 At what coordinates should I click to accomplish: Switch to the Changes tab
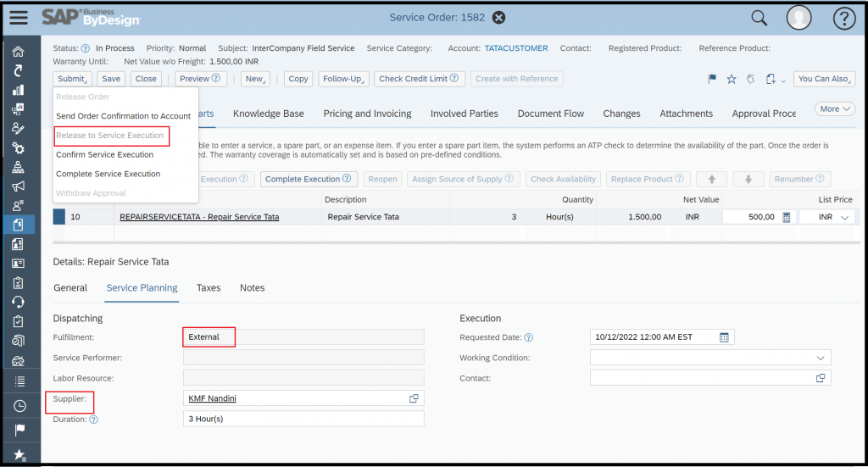point(621,114)
